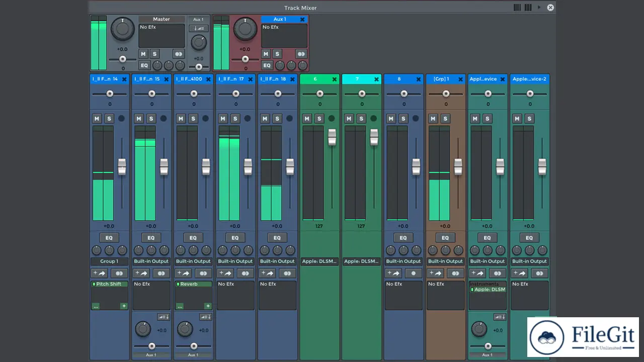Screen dimensions: 644x362
Task: Click the No Efx box on track 18
Action: point(277,295)
